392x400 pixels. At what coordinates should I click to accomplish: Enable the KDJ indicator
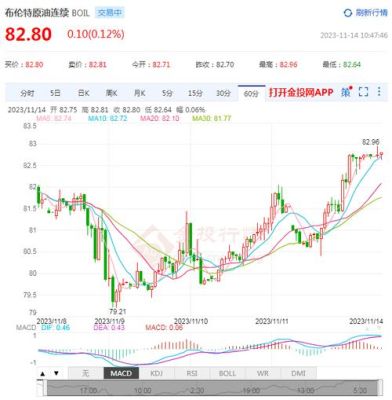click(x=156, y=373)
